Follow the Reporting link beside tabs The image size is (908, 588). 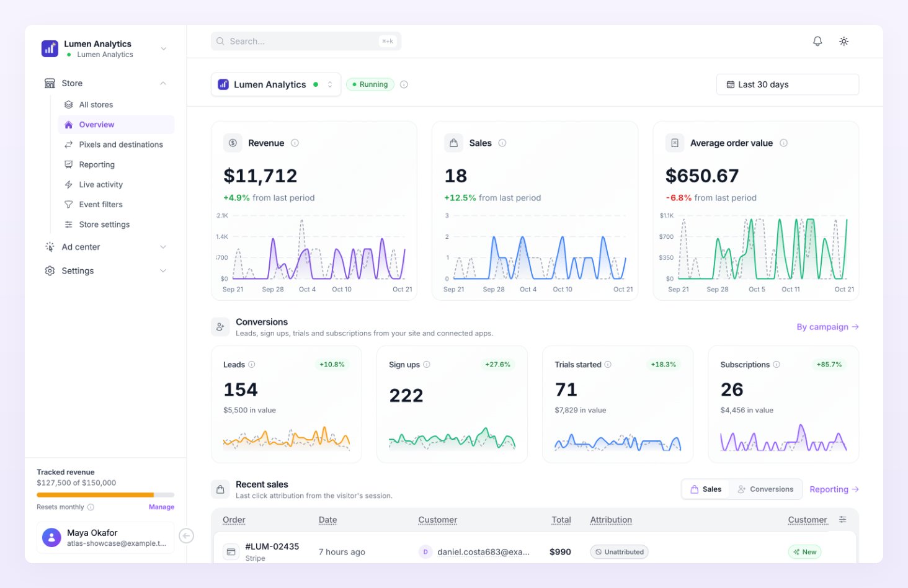click(834, 489)
